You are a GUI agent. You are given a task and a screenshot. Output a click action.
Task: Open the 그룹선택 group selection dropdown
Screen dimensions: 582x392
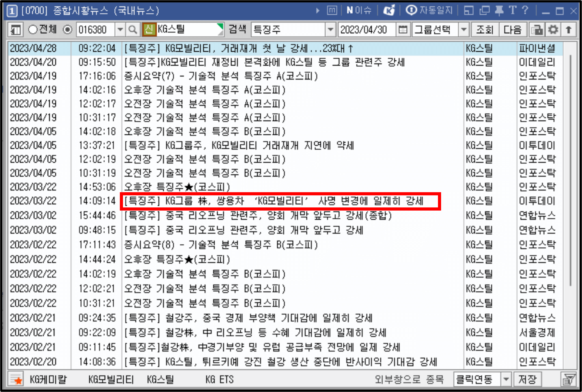[464, 30]
